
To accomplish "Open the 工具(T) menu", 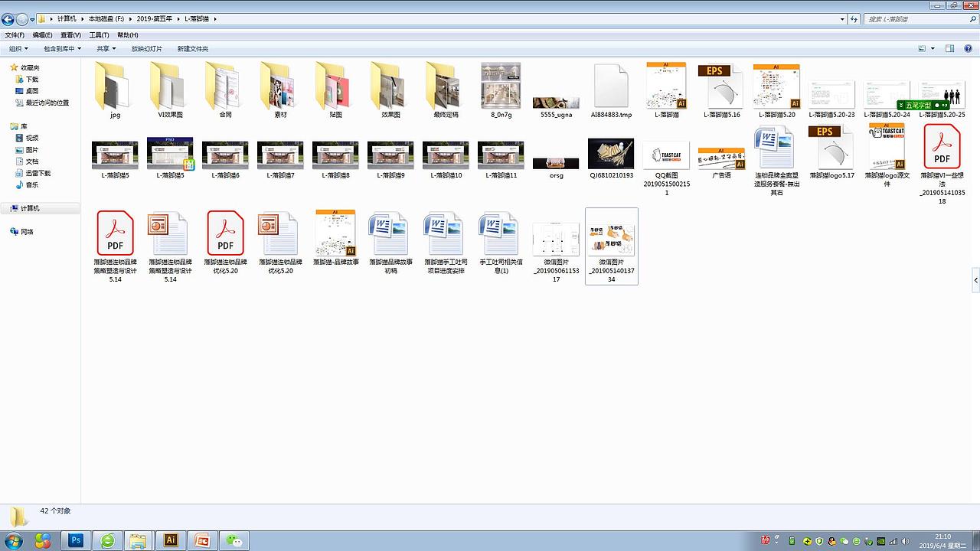I will click(99, 35).
